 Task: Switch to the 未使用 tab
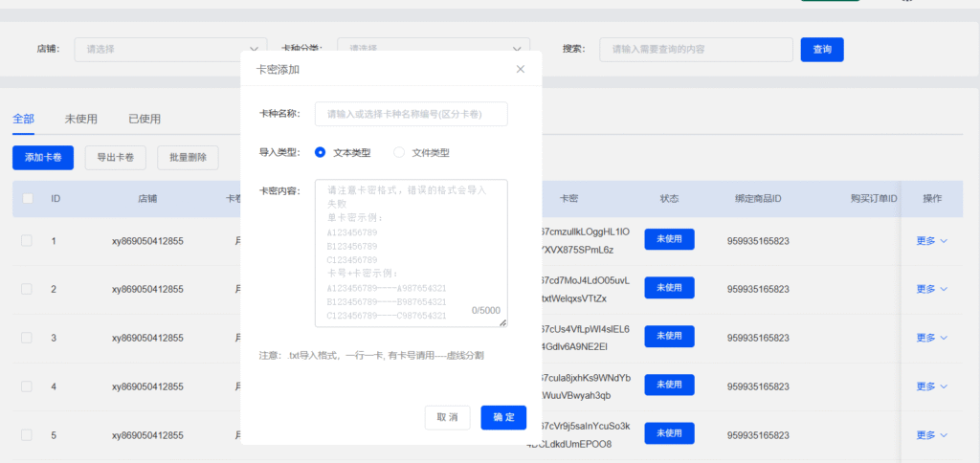[80, 119]
